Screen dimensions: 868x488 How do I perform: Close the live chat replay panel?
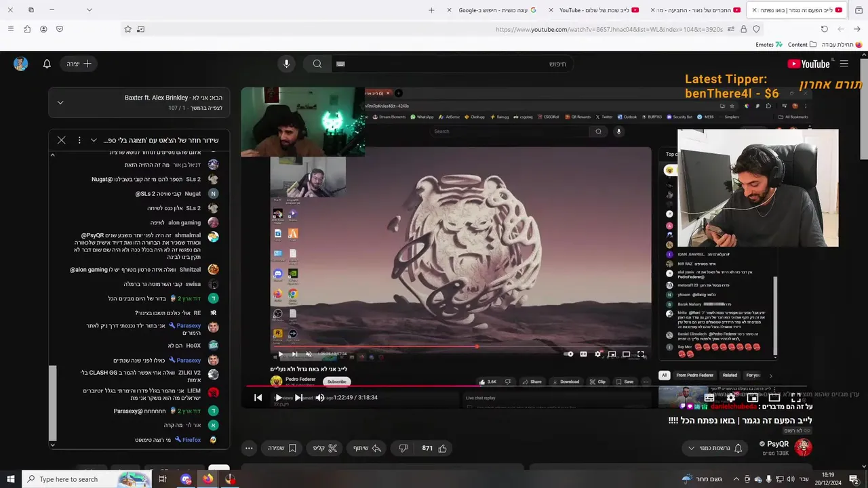coord(61,140)
